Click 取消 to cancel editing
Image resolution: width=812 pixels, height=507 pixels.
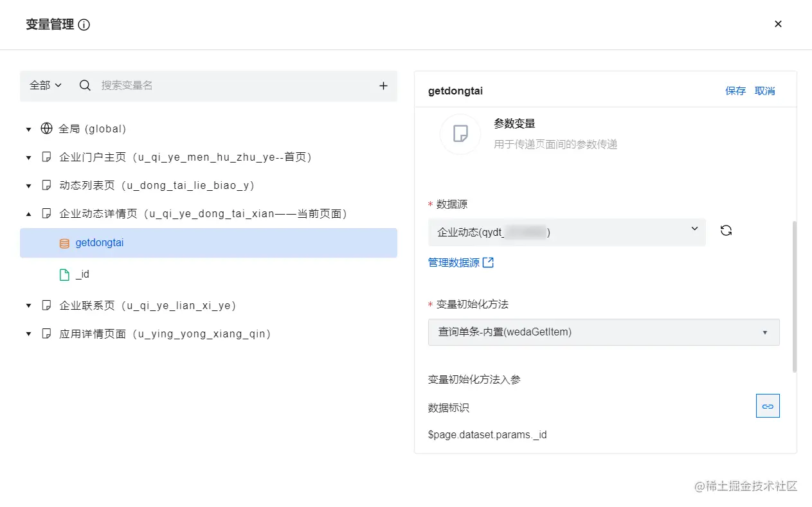tap(764, 91)
